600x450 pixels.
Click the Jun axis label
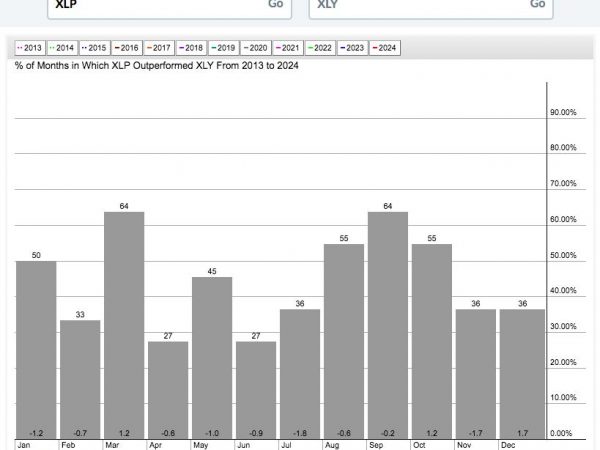point(244,445)
